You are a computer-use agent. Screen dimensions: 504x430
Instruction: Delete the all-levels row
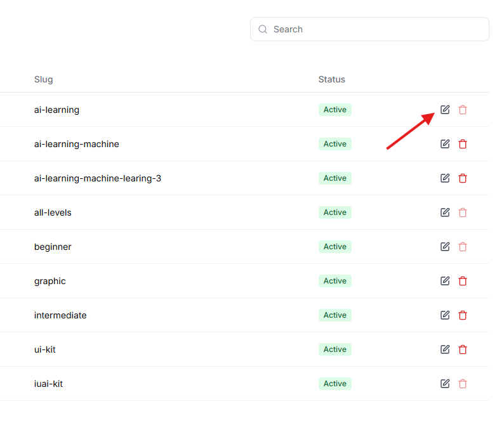click(463, 212)
